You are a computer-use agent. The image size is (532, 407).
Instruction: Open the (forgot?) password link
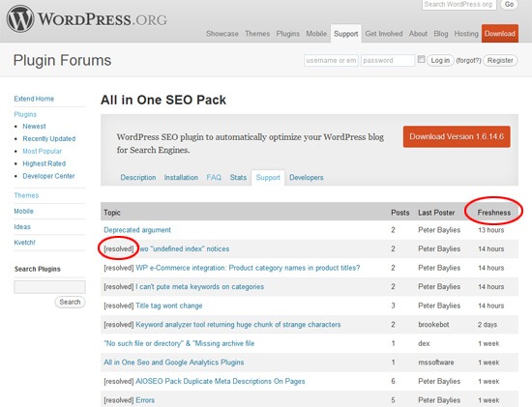pyautogui.click(x=468, y=60)
